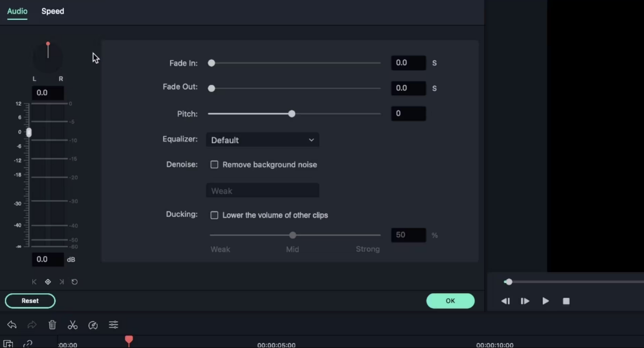Delete the selected clip with trash icon
644x348 pixels.
pyautogui.click(x=52, y=325)
